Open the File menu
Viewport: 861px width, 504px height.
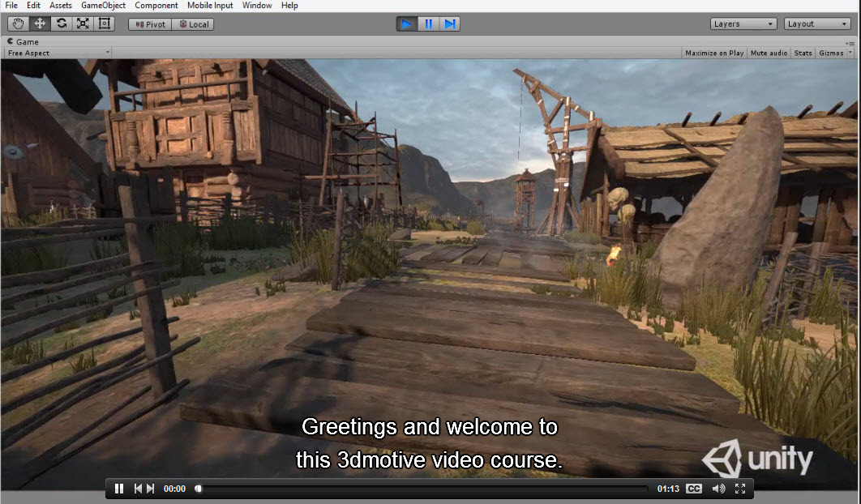pos(11,6)
